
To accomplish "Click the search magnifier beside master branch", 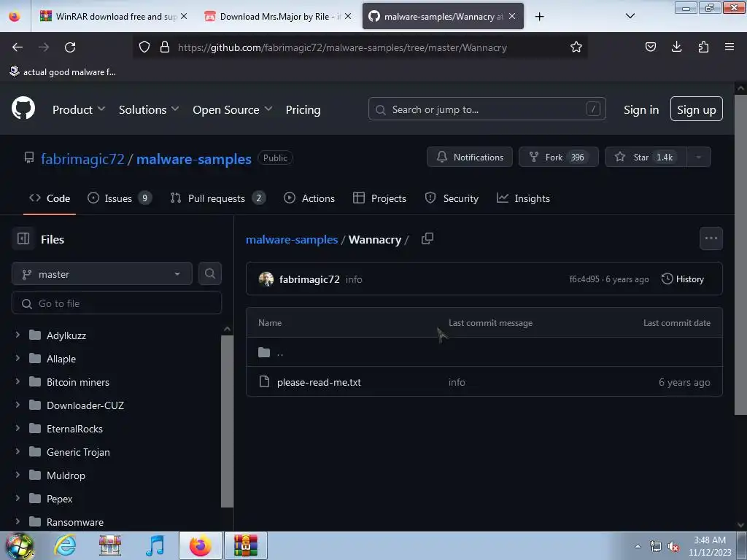I will (209, 273).
